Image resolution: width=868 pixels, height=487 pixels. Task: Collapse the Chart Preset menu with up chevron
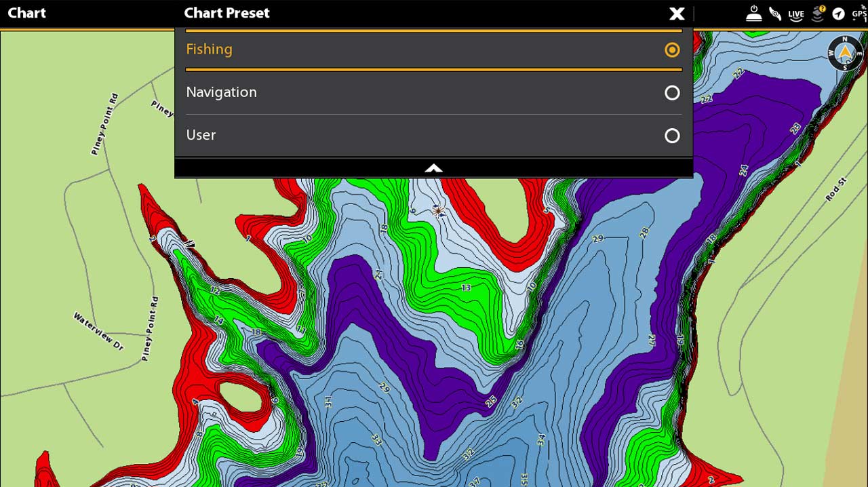coord(434,168)
